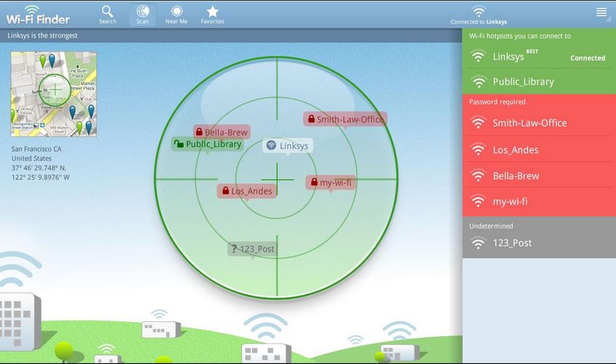This screenshot has height=364, width=616.
Task: Choose Bella-Brew in the password list
Action: click(539, 176)
